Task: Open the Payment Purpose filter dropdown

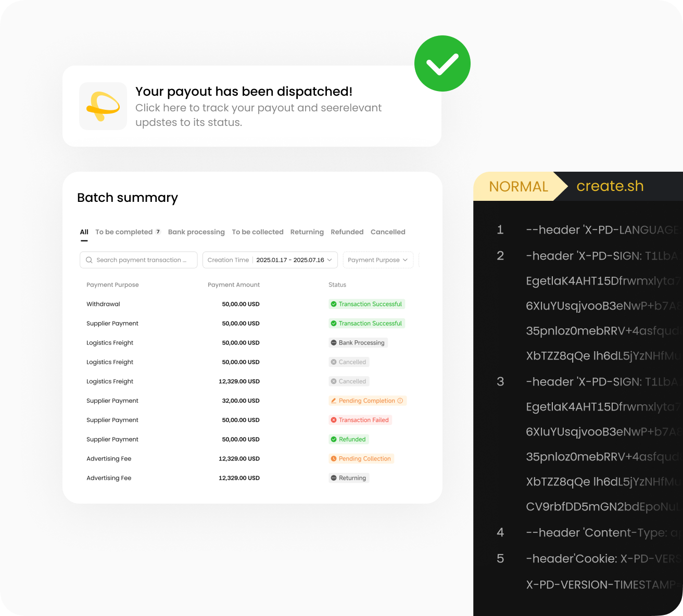Action: pos(377,260)
